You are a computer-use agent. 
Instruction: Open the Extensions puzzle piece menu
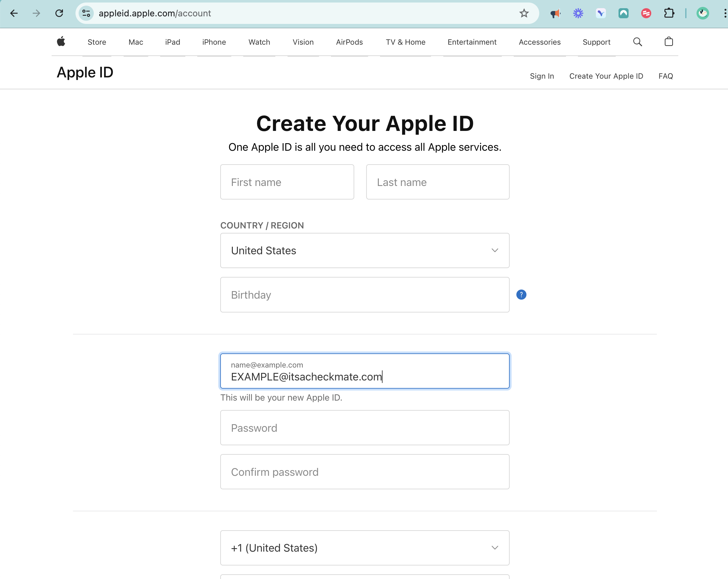tap(669, 13)
